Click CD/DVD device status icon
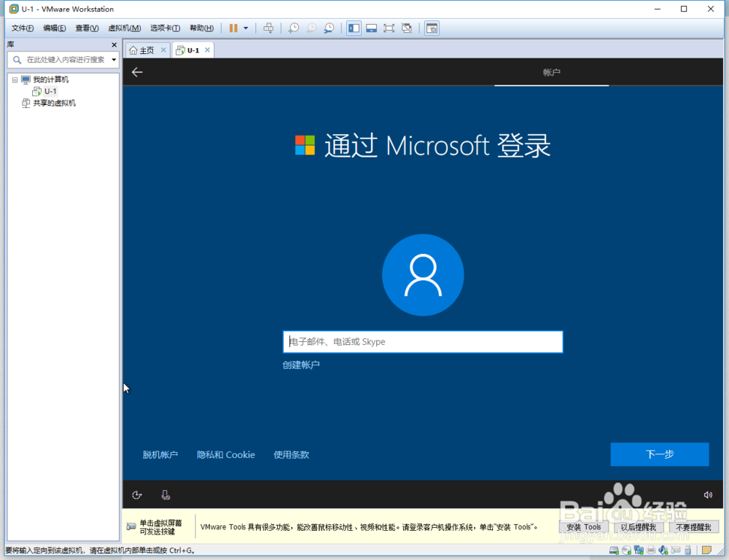The height and width of the screenshot is (560, 729). pos(626,551)
